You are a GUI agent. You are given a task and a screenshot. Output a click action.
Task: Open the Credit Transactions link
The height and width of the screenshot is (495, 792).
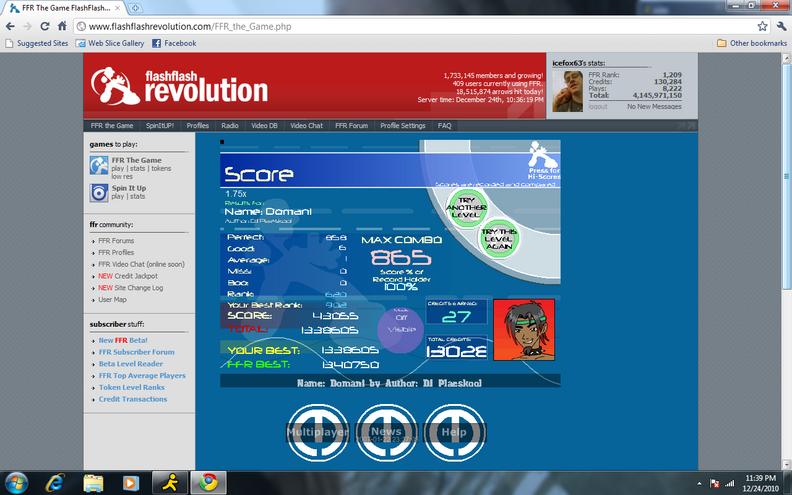tap(133, 399)
